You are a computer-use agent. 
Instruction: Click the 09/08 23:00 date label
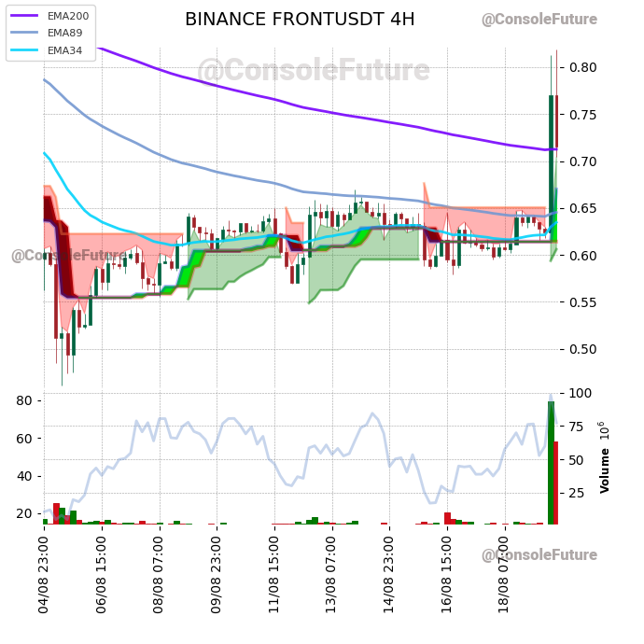[x=216, y=575]
